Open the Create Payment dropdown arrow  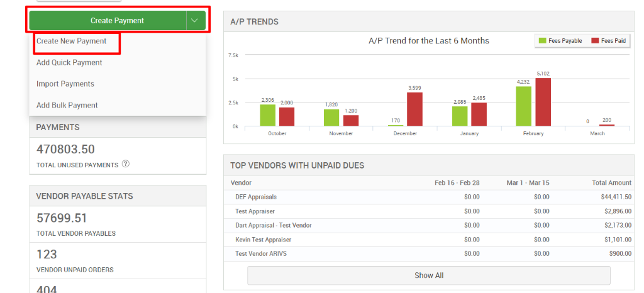pos(196,21)
